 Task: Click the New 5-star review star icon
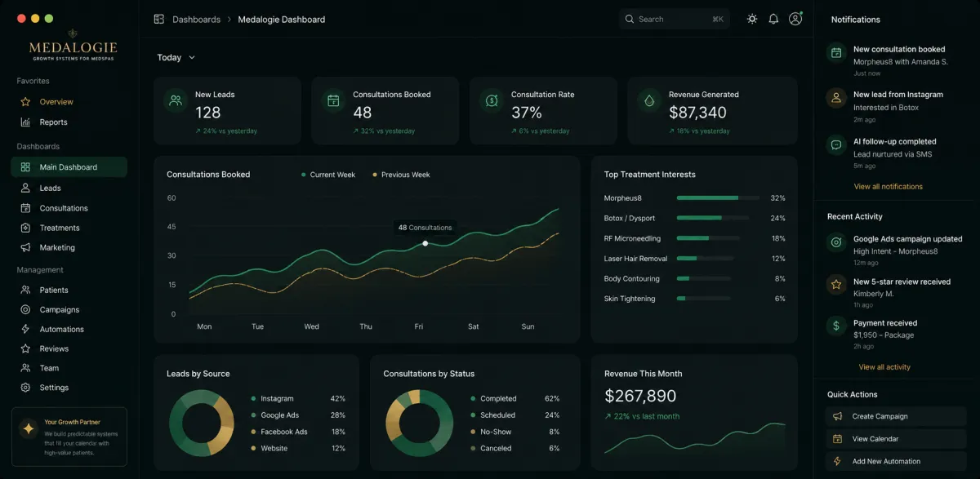[x=836, y=285]
